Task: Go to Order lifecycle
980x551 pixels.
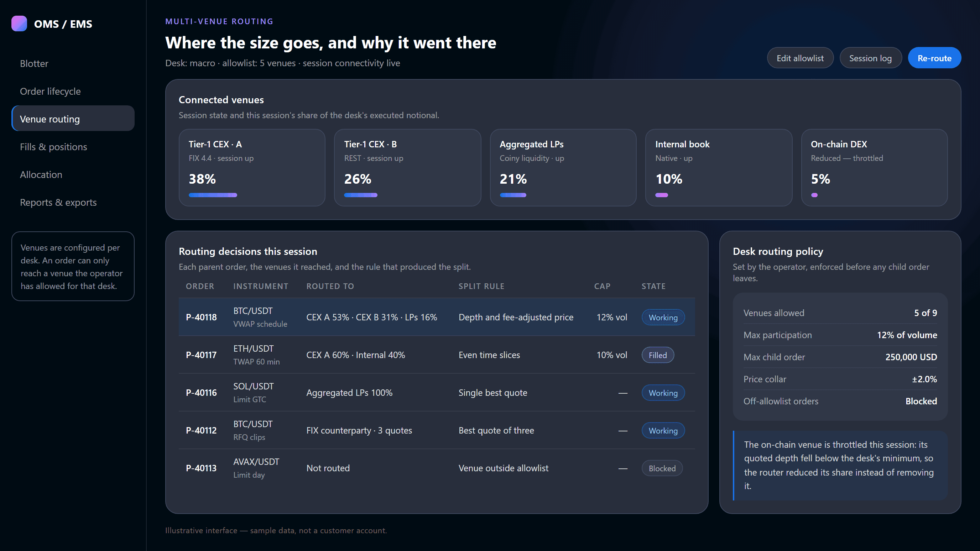Action: 73,91
